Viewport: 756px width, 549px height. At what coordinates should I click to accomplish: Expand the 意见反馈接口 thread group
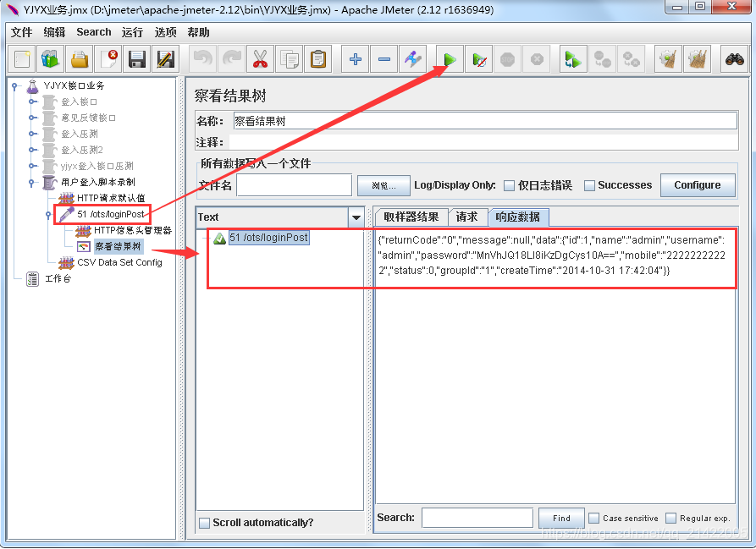(x=32, y=118)
